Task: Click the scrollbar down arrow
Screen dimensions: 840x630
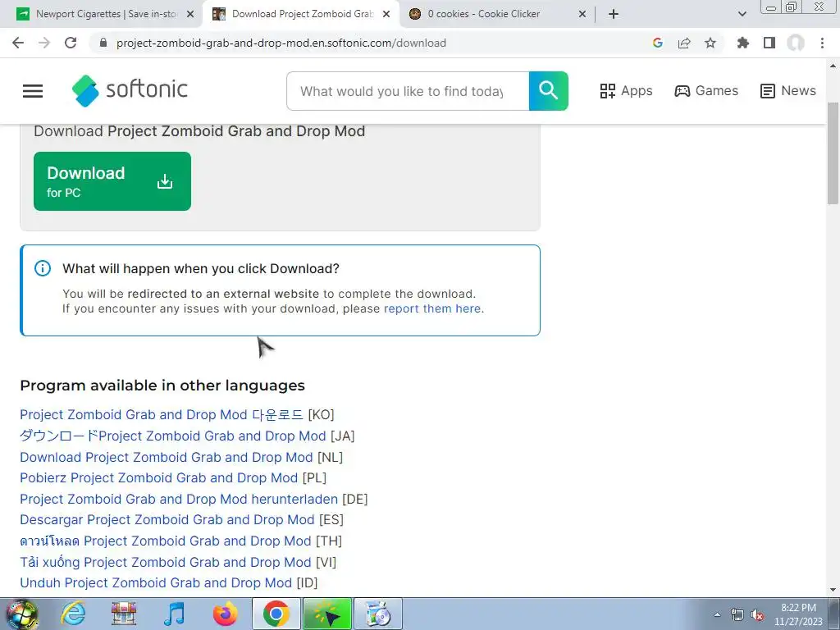Action: pyautogui.click(x=833, y=590)
